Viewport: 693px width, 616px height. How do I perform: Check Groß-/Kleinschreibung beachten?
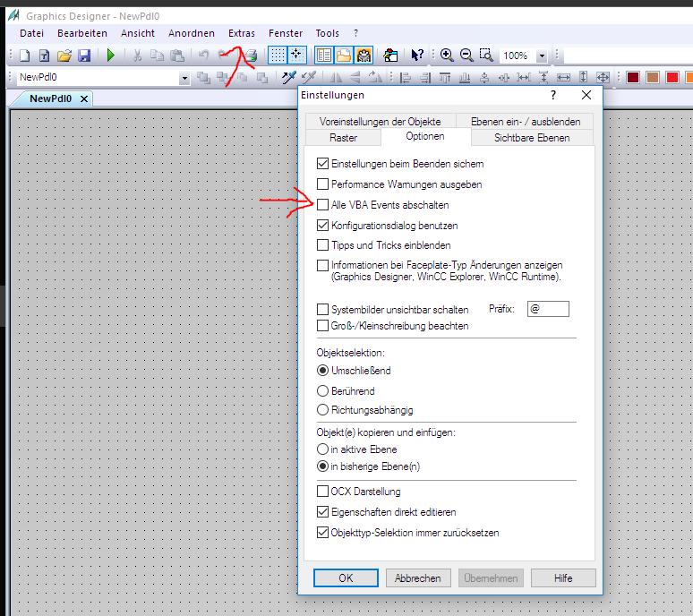point(322,326)
